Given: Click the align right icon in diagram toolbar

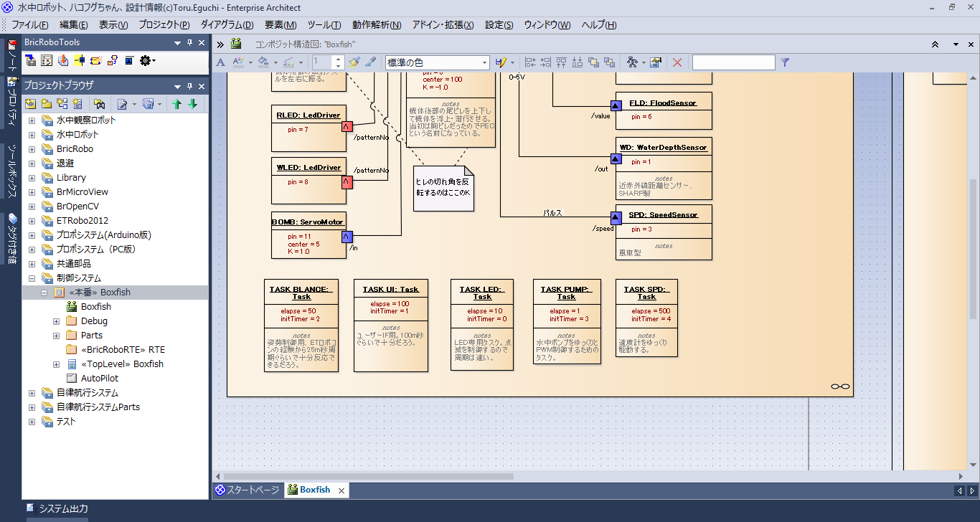Looking at the screenshot, I should pyautogui.click(x=546, y=63).
